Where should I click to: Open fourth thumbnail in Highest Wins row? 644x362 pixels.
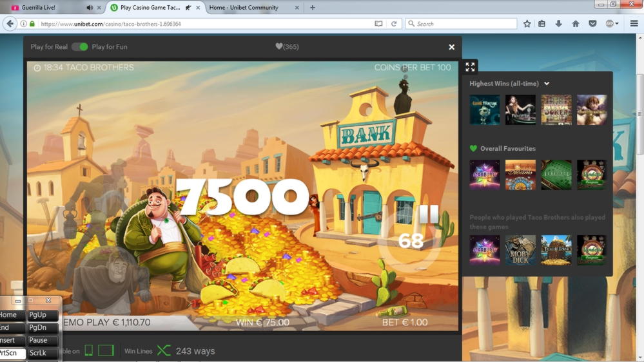592,110
